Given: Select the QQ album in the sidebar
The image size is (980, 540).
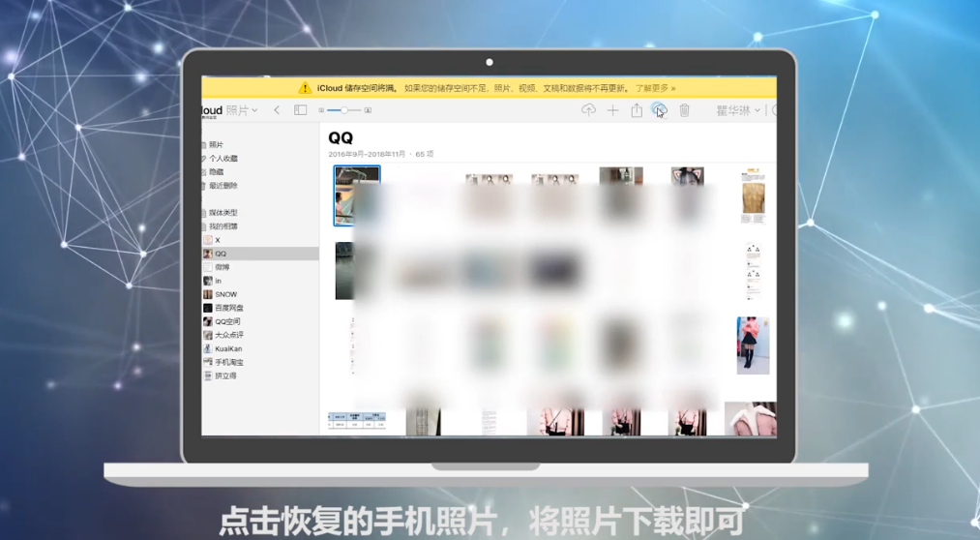Looking at the screenshot, I should point(260,254).
